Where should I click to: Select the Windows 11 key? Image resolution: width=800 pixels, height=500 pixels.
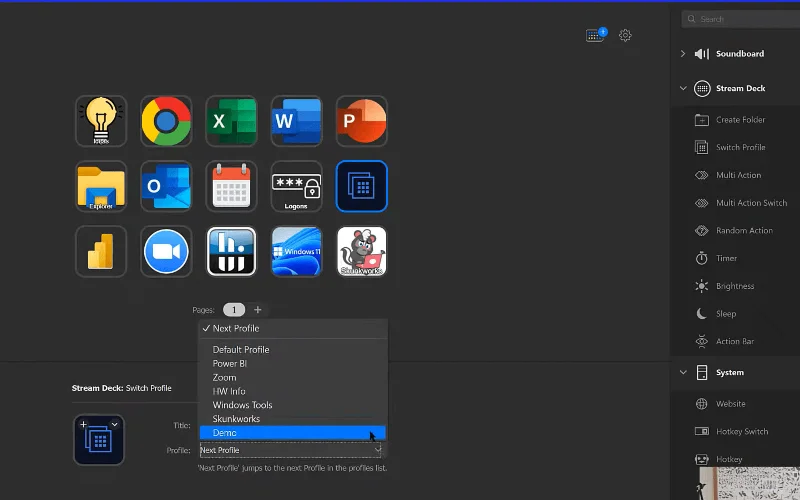coord(296,252)
